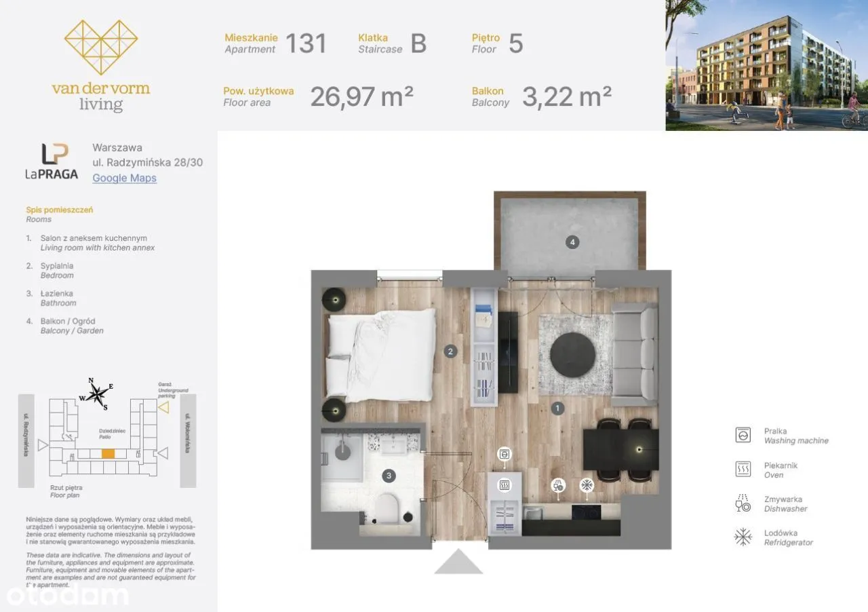Click the entrance arrow beside ul. Wołomińska
The width and height of the screenshot is (868, 612).
point(162,453)
